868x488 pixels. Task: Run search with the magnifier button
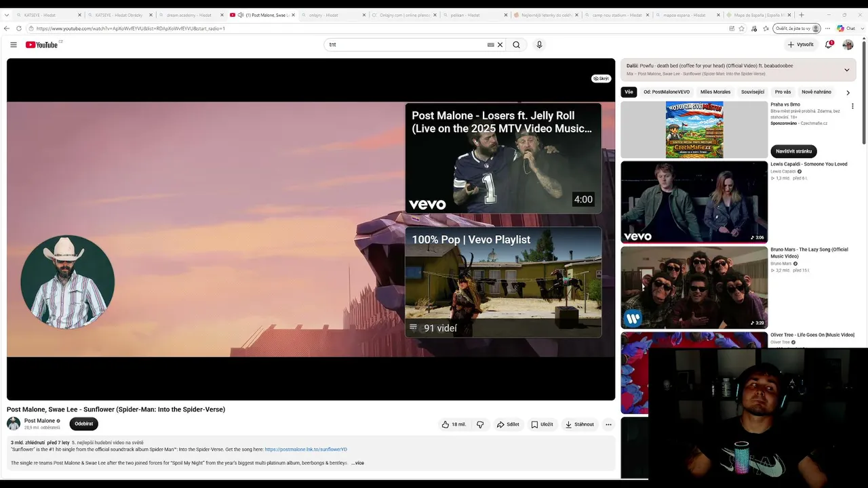tap(516, 45)
